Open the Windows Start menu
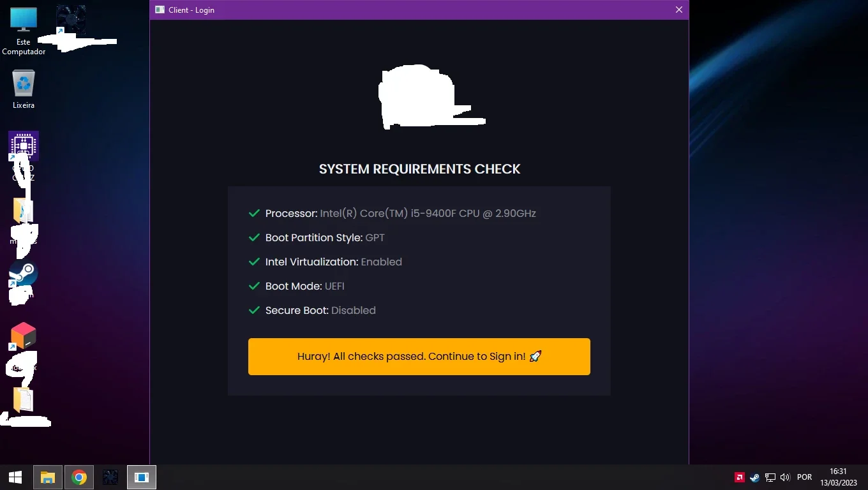Image resolution: width=868 pixels, height=490 pixels. pos(15,477)
